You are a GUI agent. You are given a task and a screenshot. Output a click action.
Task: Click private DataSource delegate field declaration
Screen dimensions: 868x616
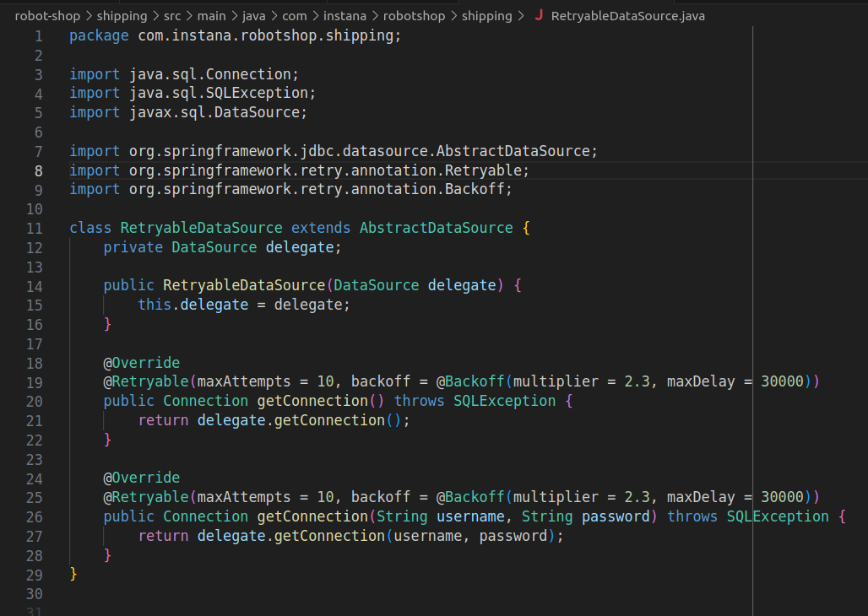point(222,247)
